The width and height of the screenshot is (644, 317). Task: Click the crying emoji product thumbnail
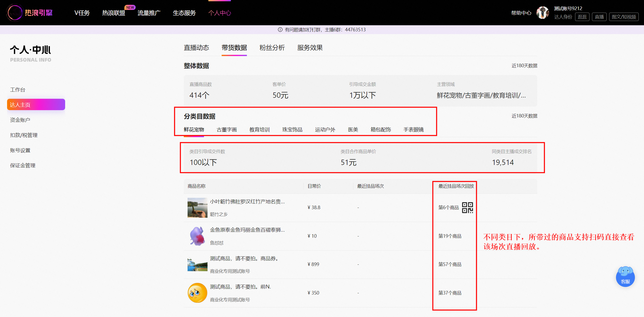pyautogui.click(x=197, y=293)
